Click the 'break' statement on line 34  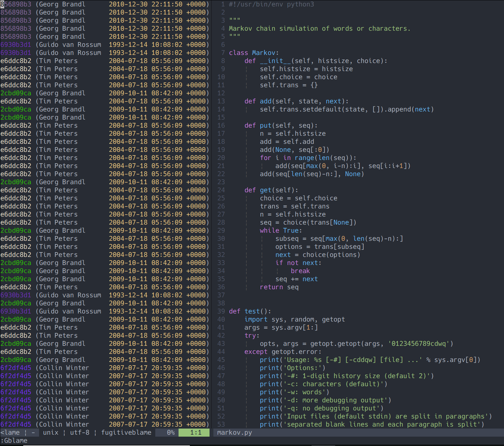300,271
